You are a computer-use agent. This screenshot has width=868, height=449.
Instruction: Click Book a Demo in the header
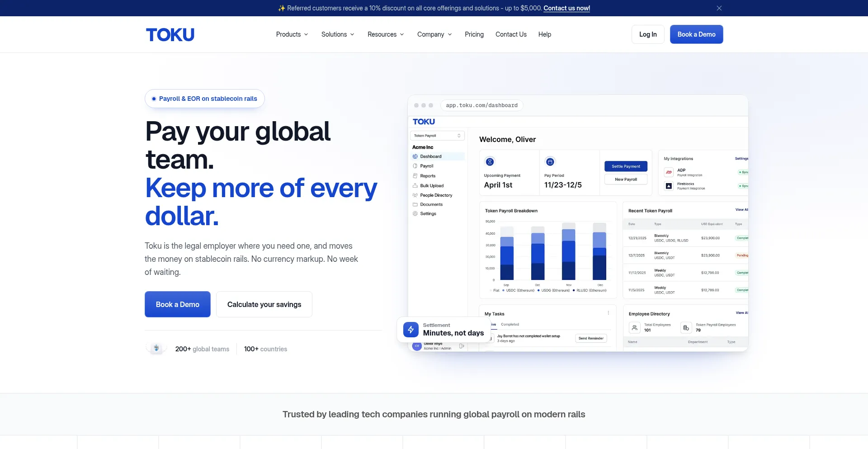coord(696,34)
